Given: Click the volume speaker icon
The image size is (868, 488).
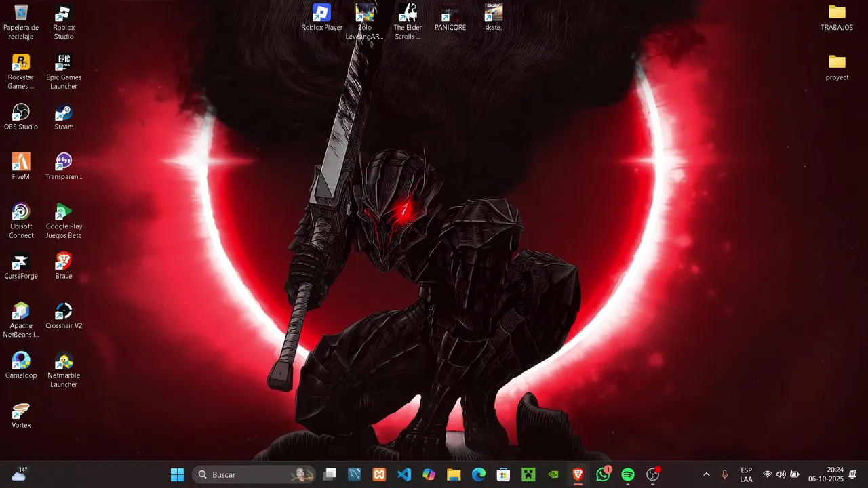Looking at the screenshot, I should (x=781, y=474).
